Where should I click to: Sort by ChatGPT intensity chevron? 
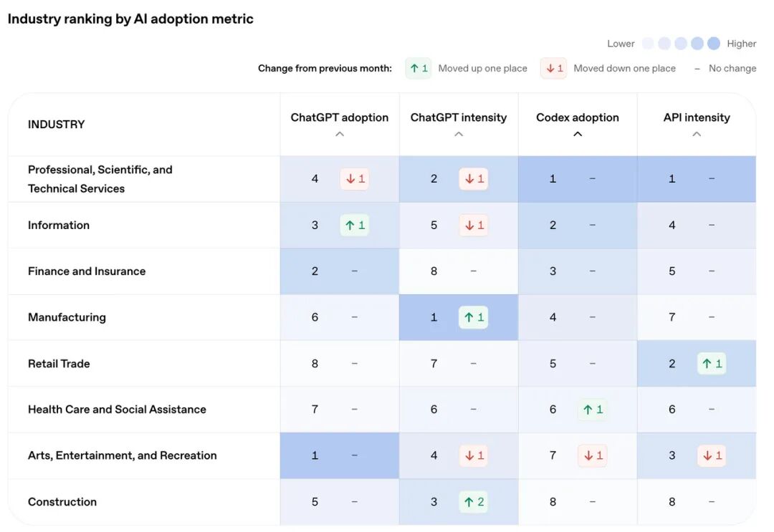[x=459, y=134]
